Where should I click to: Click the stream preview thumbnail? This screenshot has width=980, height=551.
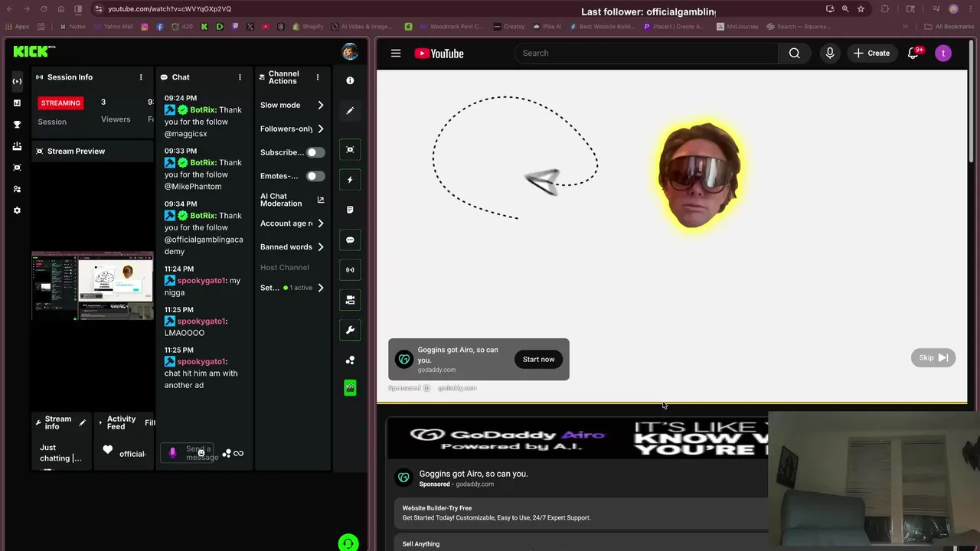pyautogui.click(x=93, y=285)
